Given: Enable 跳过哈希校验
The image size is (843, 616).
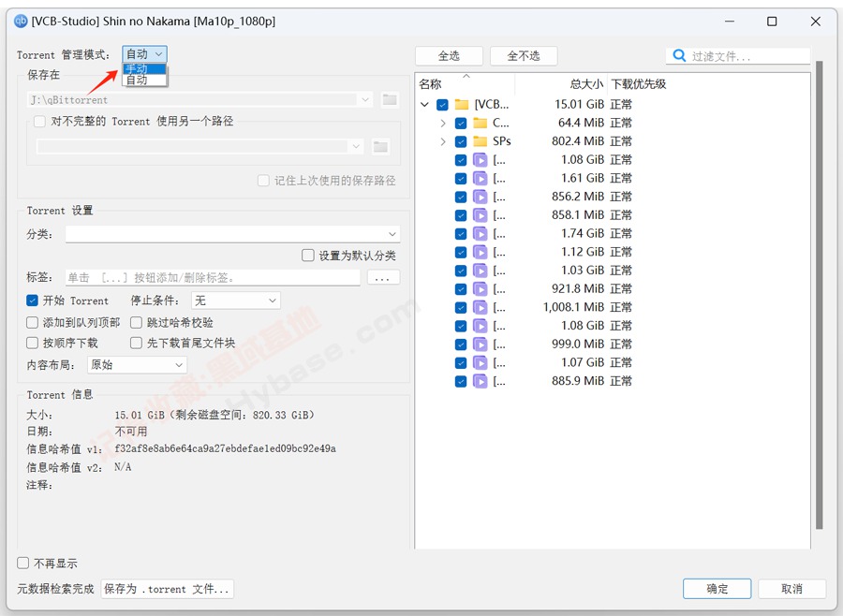Looking at the screenshot, I should (135, 322).
